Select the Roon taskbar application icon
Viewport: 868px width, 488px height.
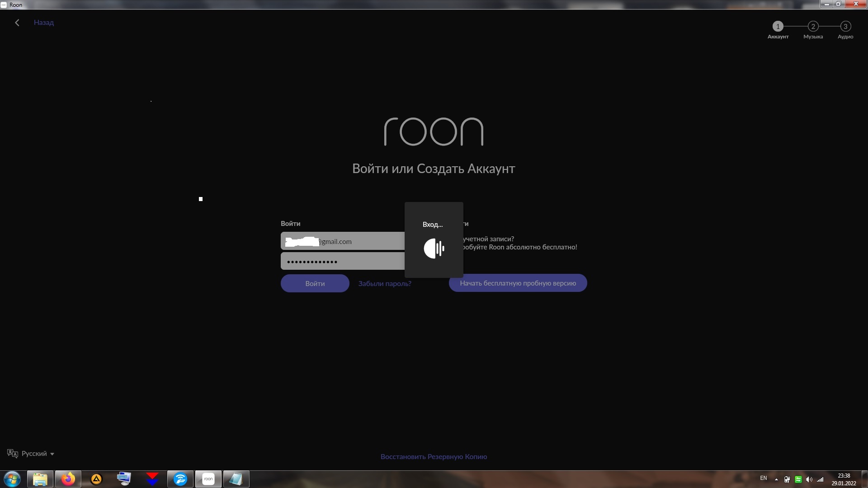click(208, 479)
